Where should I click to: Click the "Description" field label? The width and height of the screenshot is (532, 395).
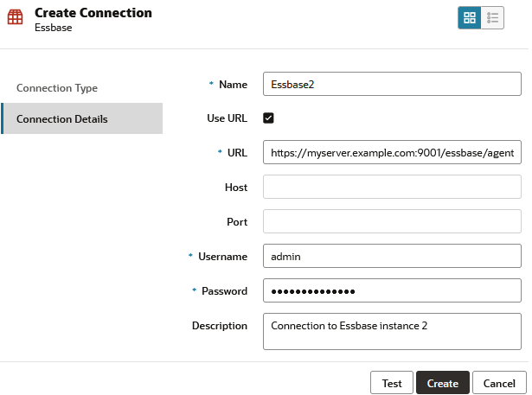pyautogui.click(x=220, y=326)
